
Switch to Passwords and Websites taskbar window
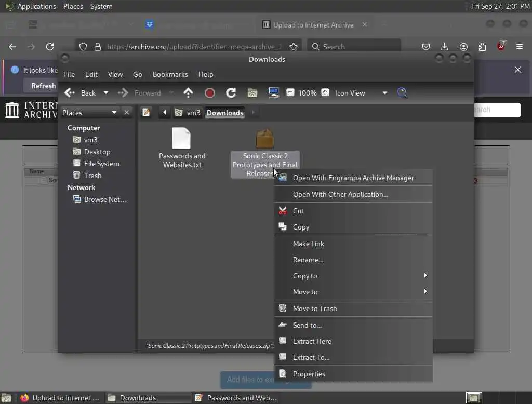[236, 398]
